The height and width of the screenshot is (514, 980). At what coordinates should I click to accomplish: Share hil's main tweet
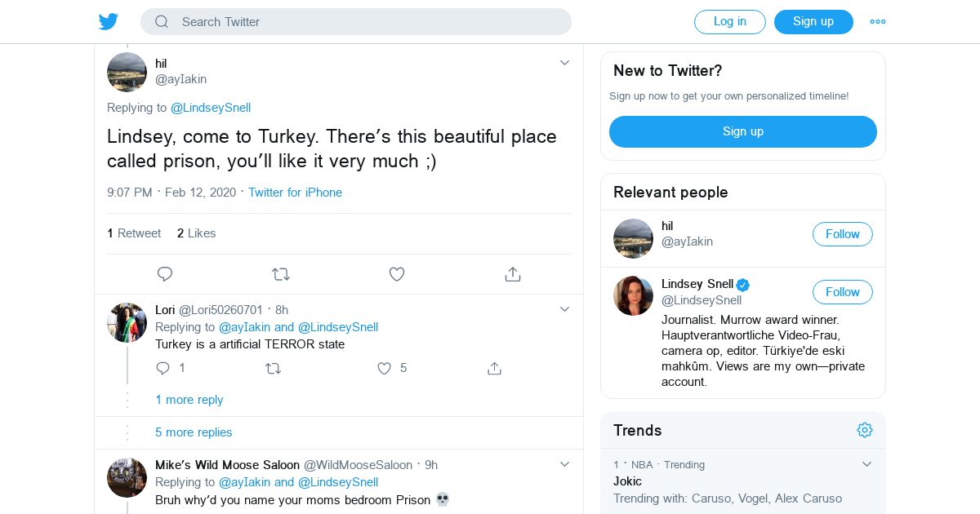[513, 274]
